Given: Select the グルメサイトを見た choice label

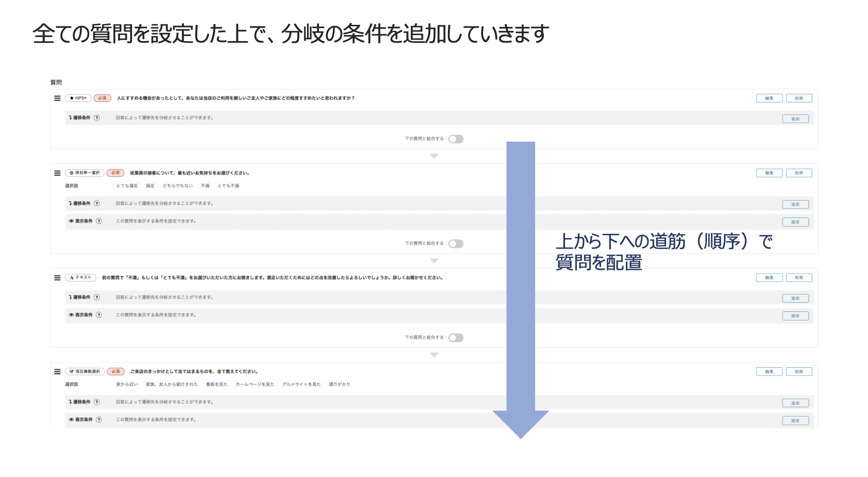Looking at the screenshot, I should (301, 383).
